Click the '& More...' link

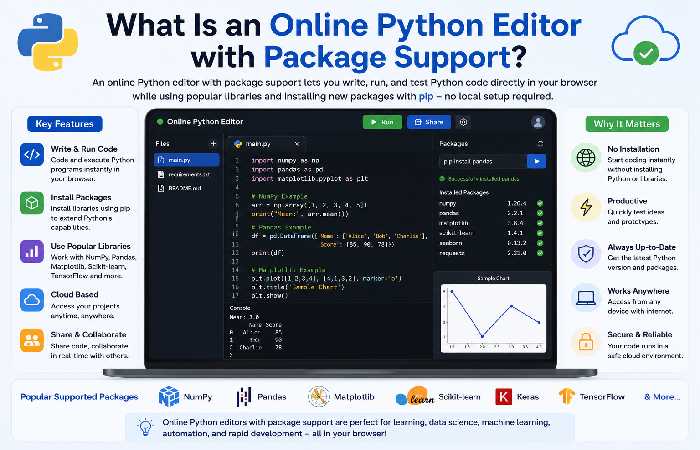pos(662,396)
